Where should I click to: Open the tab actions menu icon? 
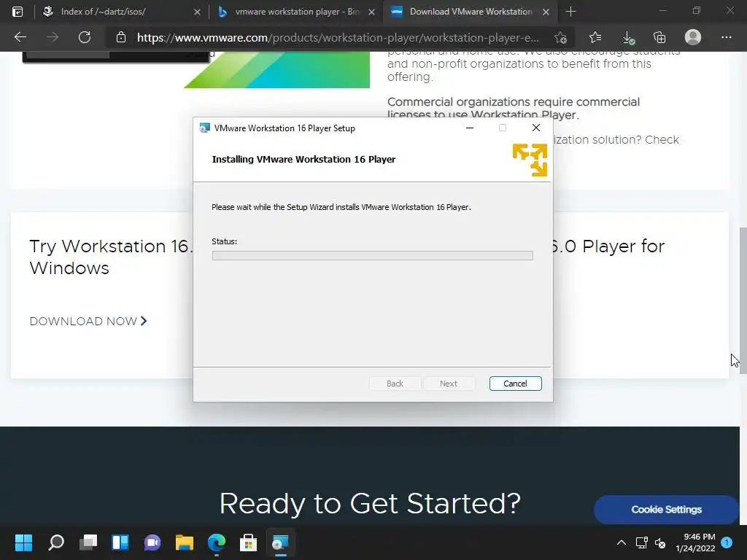click(x=18, y=12)
